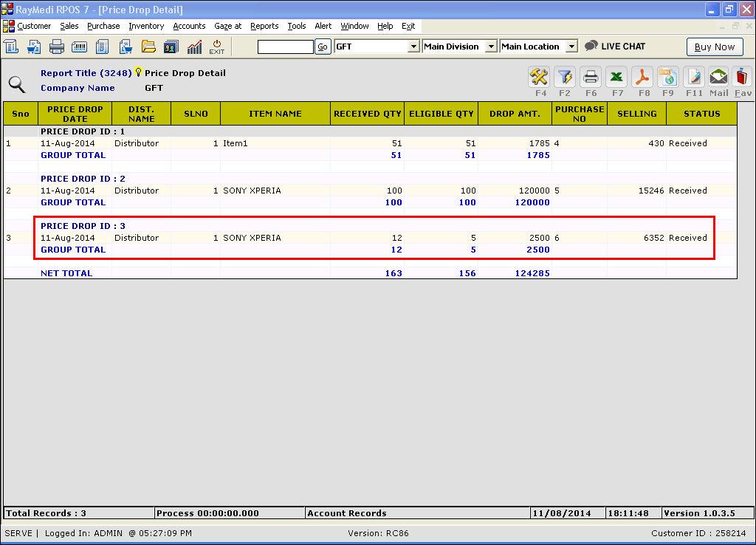Click the magnifying glass search icon
This screenshot has height=545, width=756.
(17, 84)
